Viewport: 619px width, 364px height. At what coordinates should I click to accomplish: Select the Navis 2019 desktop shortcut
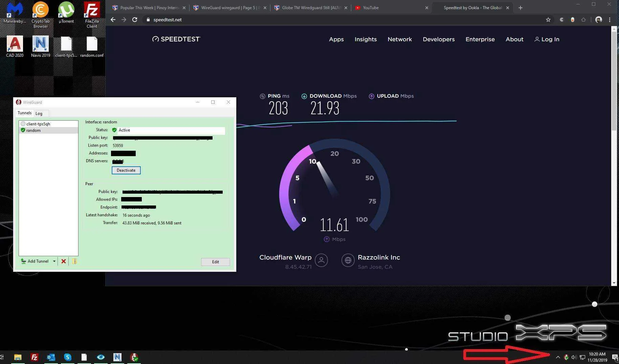click(x=40, y=47)
